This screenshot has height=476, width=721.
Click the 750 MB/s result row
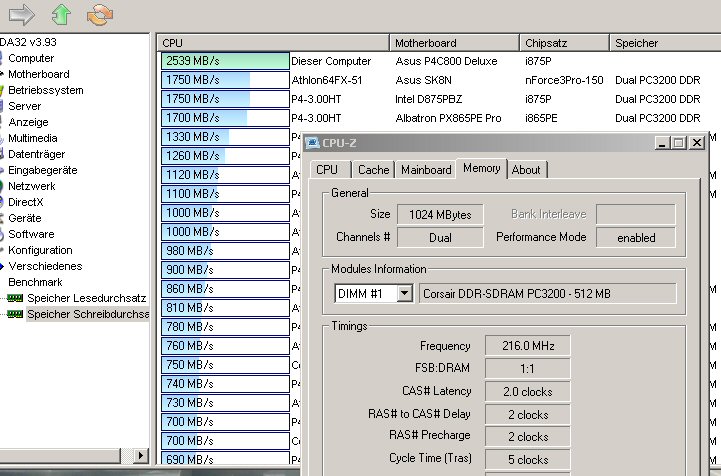tap(225, 365)
